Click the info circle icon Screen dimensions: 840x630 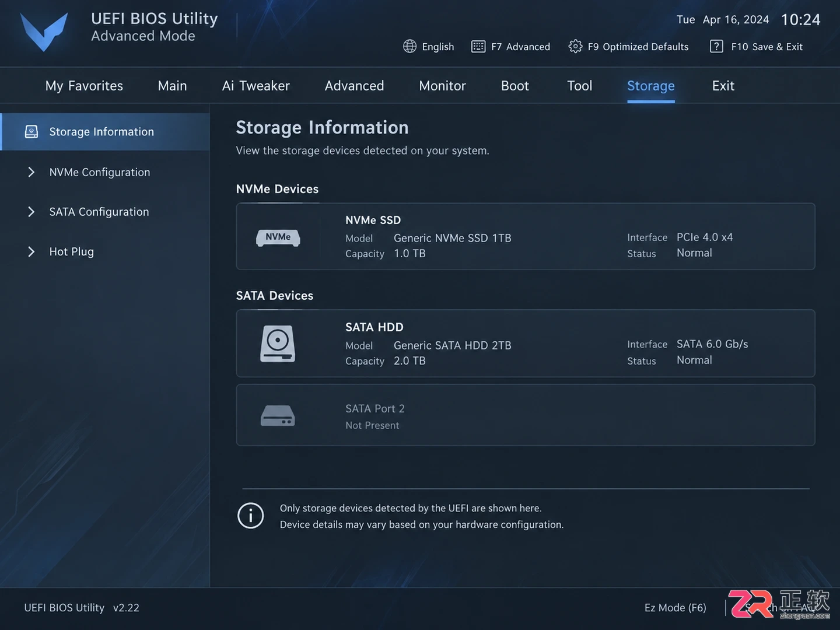tap(251, 516)
